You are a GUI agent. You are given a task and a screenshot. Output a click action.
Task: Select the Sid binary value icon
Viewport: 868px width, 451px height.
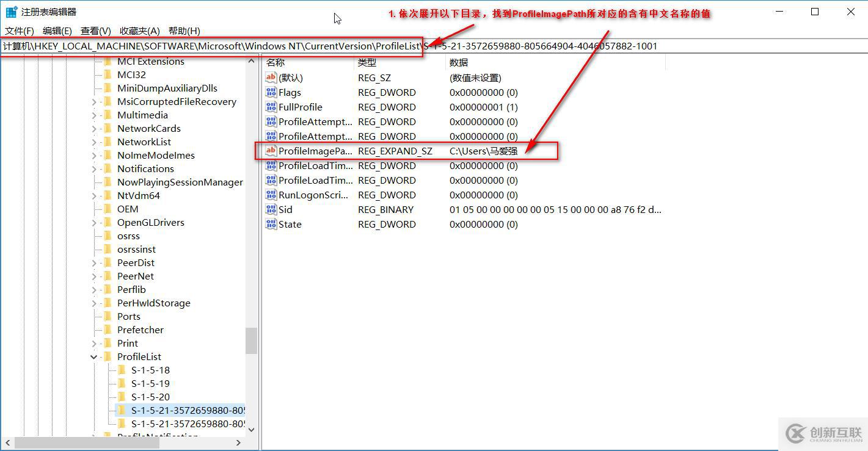[271, 209]
